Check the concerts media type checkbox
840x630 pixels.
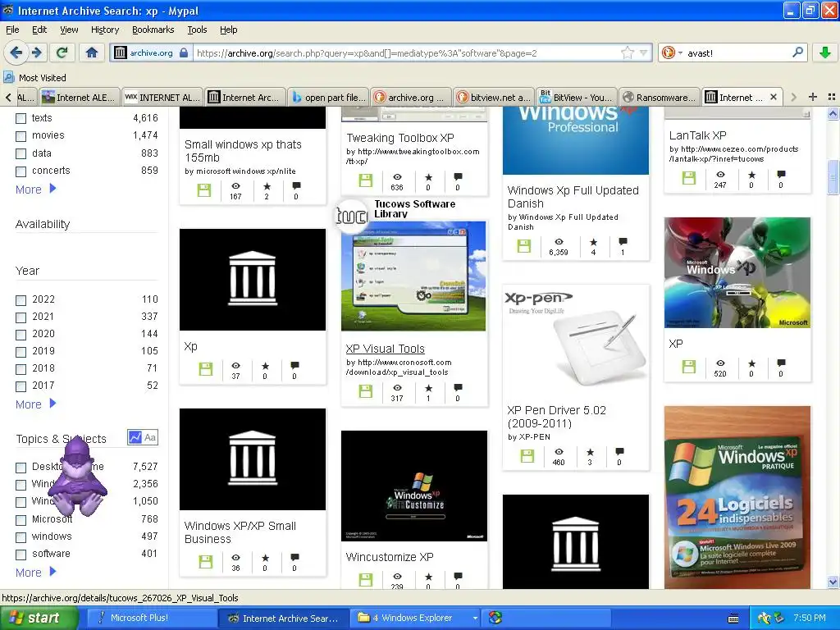21,171
